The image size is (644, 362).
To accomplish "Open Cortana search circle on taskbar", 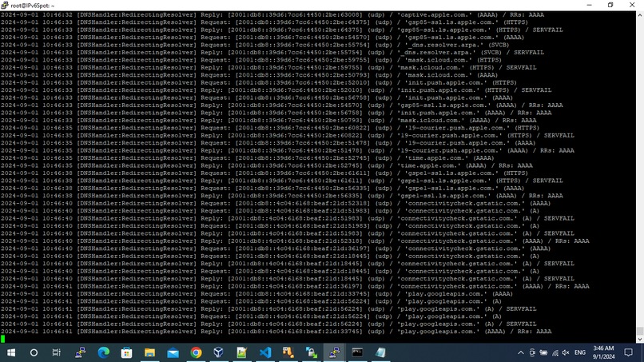I will (x=34, y=352).
